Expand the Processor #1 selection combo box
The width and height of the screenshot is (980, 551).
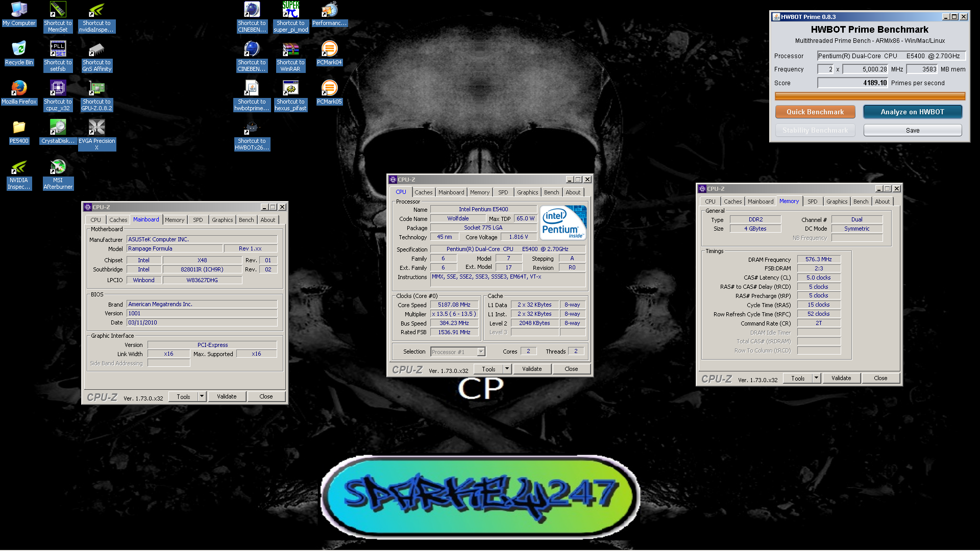click(481, 352)
